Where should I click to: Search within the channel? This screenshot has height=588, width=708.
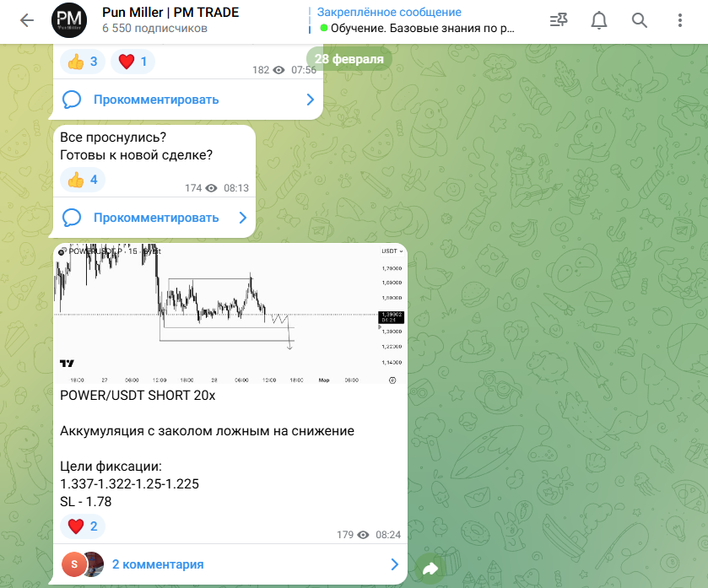pos(639,20)
